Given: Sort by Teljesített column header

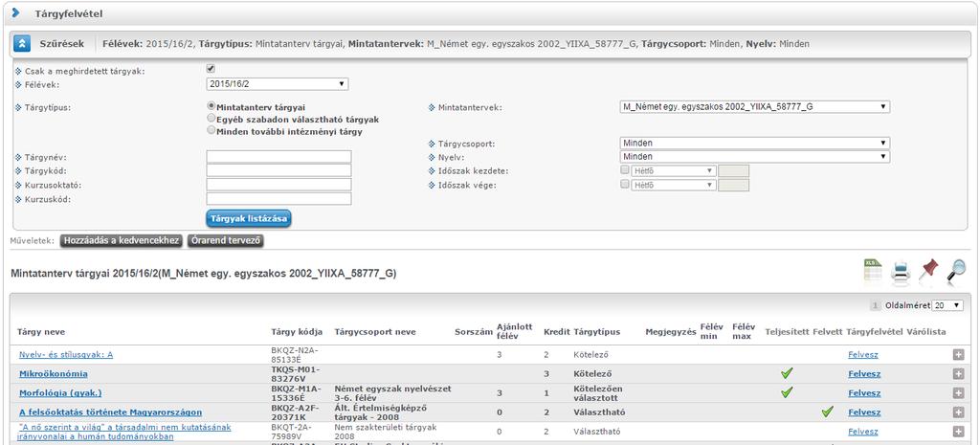Looking at the screenshot, I should point(787,332).
